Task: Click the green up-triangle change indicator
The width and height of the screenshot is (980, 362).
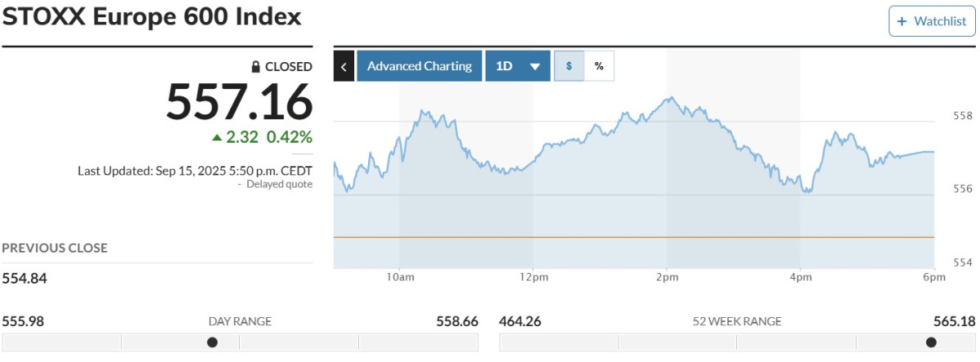Action: (217, 137)
